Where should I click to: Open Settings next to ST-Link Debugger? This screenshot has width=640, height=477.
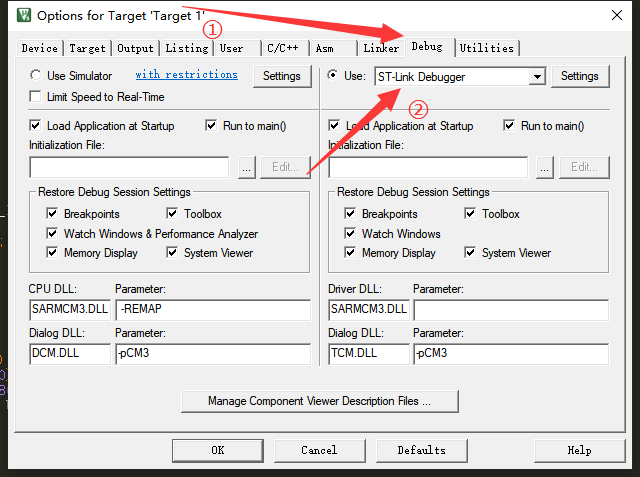(x=579, y=76)
